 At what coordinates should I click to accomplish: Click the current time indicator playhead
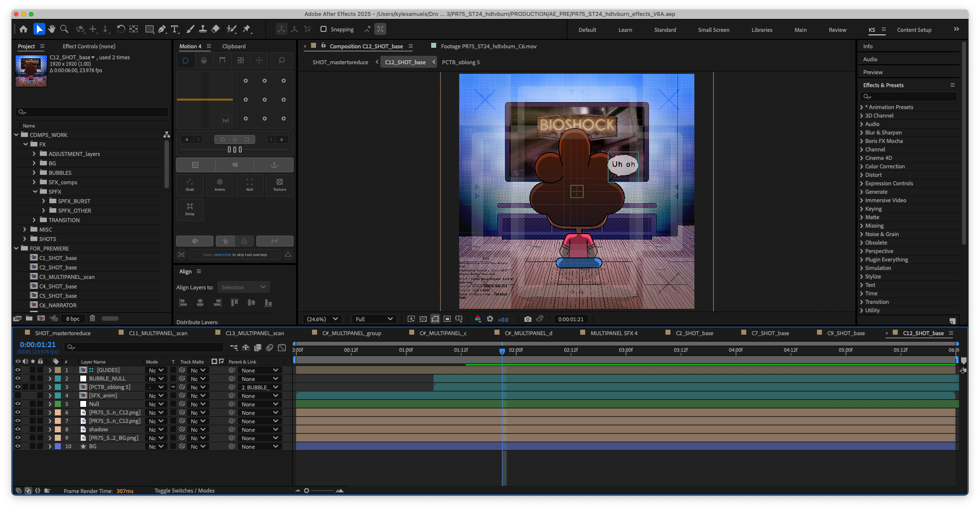(x=502, y=351)
